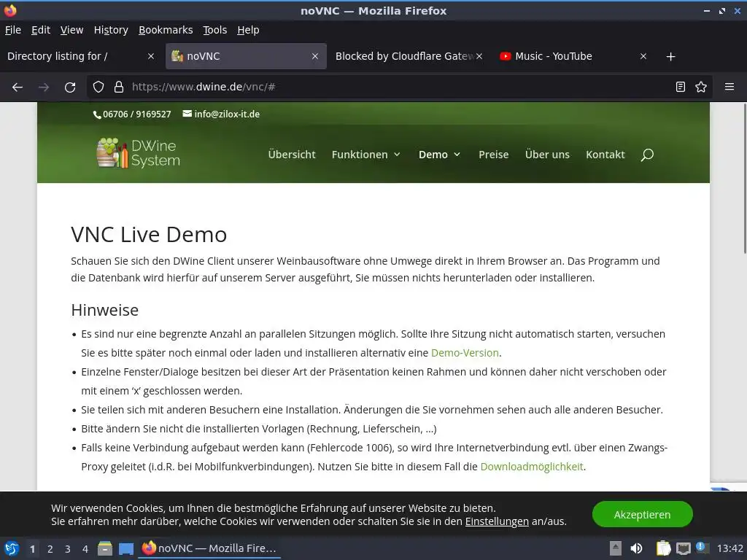Click the forward navigation arrow

click(43, 87)
